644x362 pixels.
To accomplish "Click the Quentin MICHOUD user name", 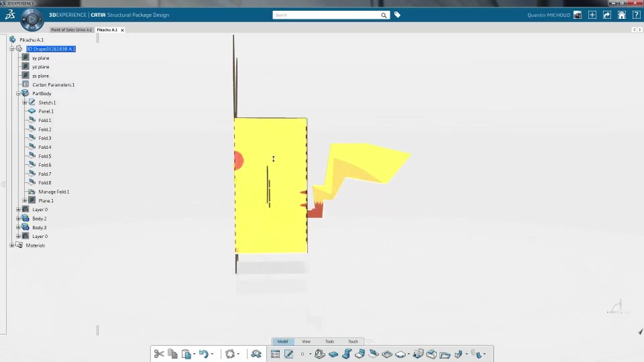I will pos(549,15).
